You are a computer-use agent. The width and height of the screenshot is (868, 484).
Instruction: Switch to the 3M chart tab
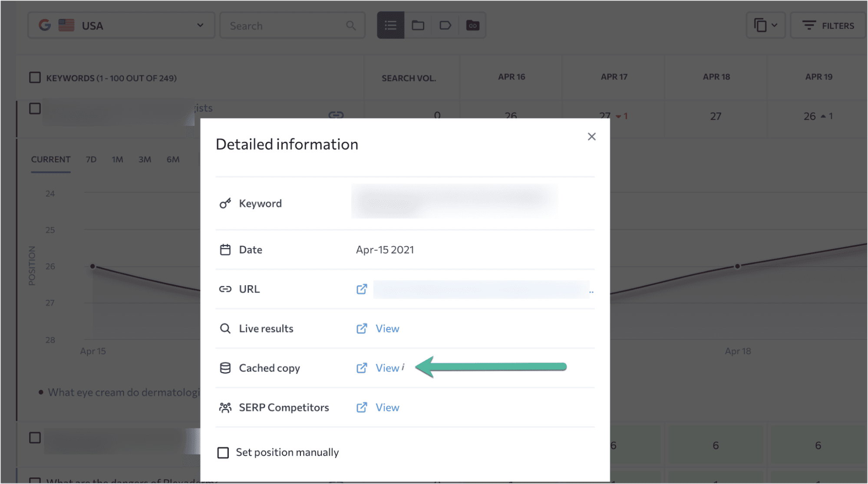[145, 159]
